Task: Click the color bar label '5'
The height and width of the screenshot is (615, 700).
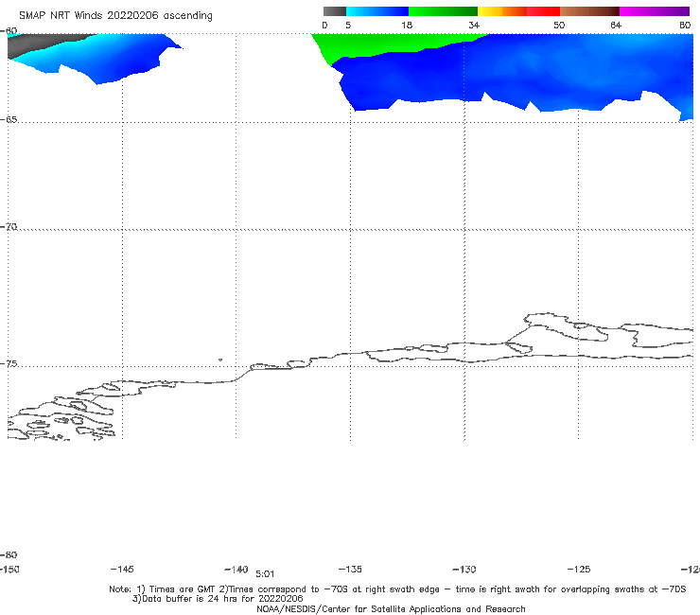Action: pyautogui.click(x=348, y=25)
